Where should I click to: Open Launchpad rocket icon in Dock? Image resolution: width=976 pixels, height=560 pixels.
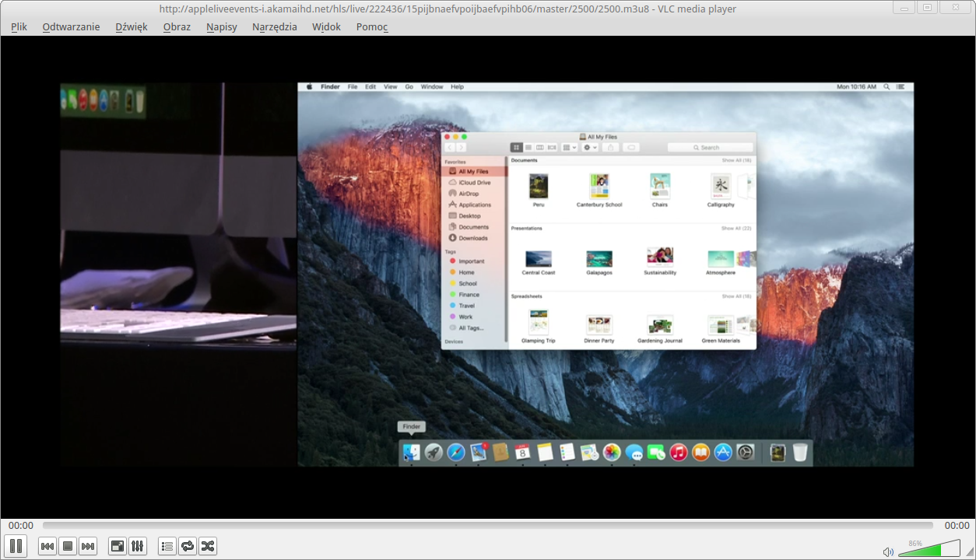point(434,452)
